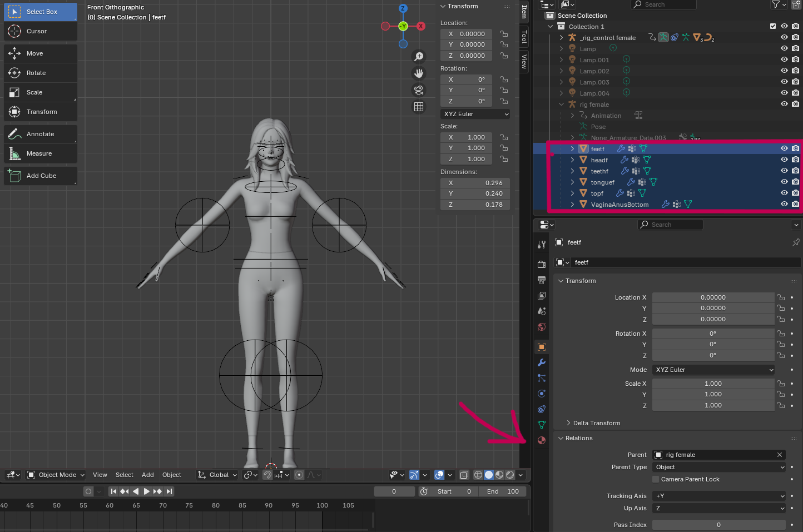Open the World properties tab

[542, 327]
